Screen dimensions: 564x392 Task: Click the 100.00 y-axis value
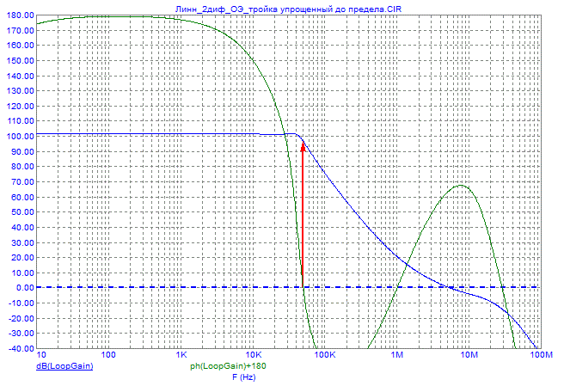[x=20, y=137]
